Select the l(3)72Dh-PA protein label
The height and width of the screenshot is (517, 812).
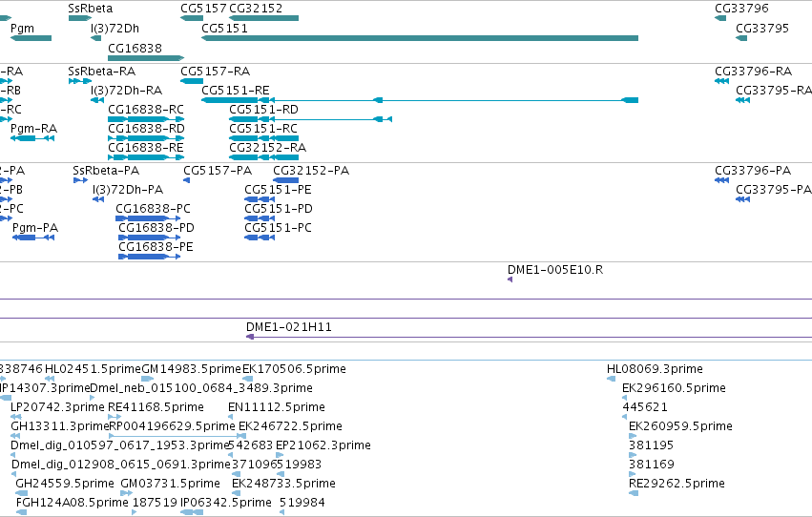[x=128, y=190]
